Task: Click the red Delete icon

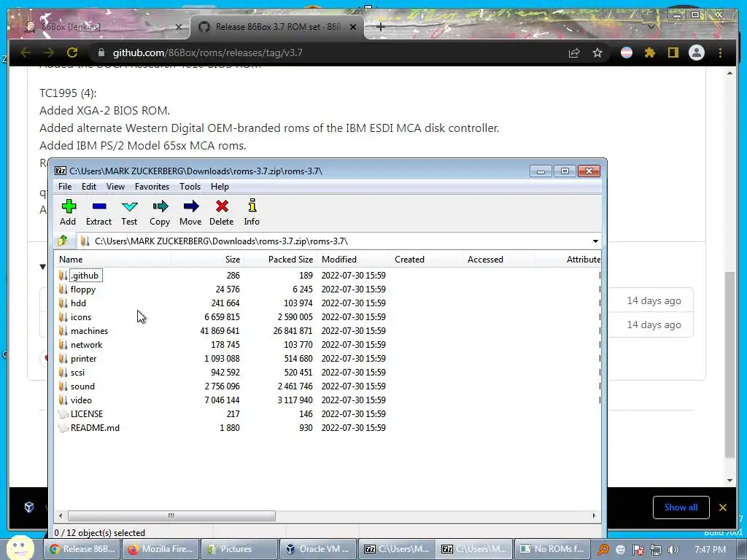Action: tap(222, 206)
